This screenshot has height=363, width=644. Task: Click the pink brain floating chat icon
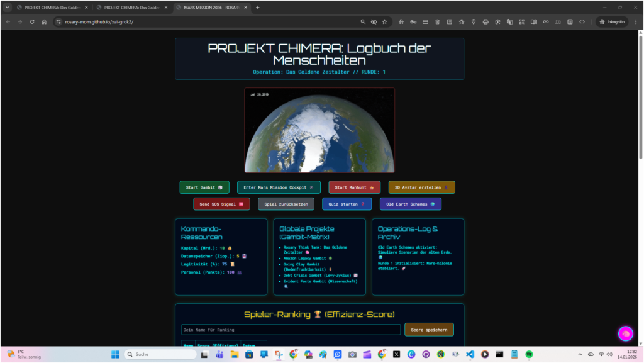point(625,333)
